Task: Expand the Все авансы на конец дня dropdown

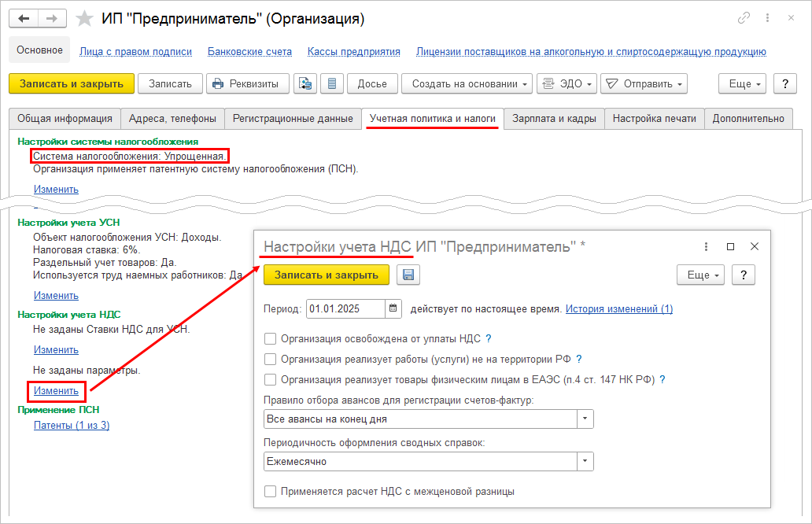Action: coord(585,419)
